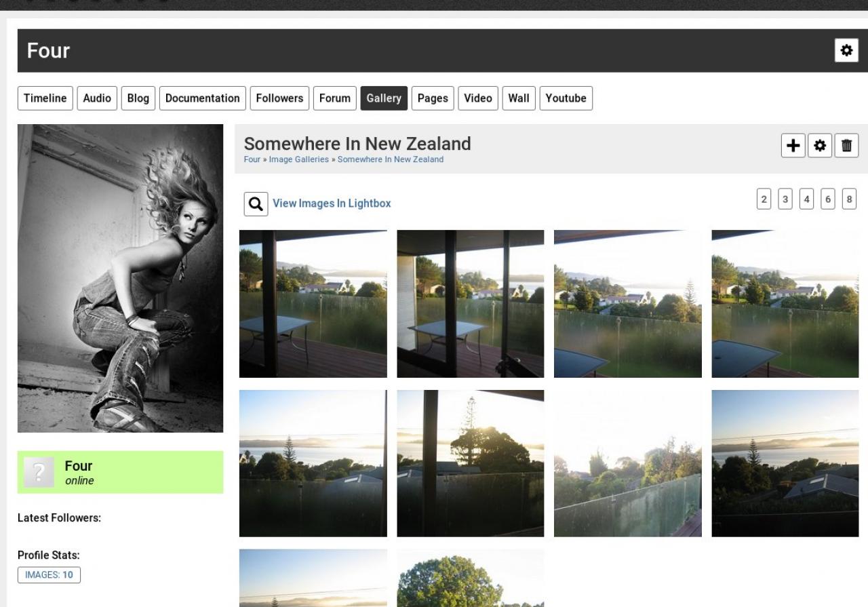Image resolution: width=868 pixels, height=607 pixels.
Task: Click the Four breadcrumb link
Action: (252, 159)
